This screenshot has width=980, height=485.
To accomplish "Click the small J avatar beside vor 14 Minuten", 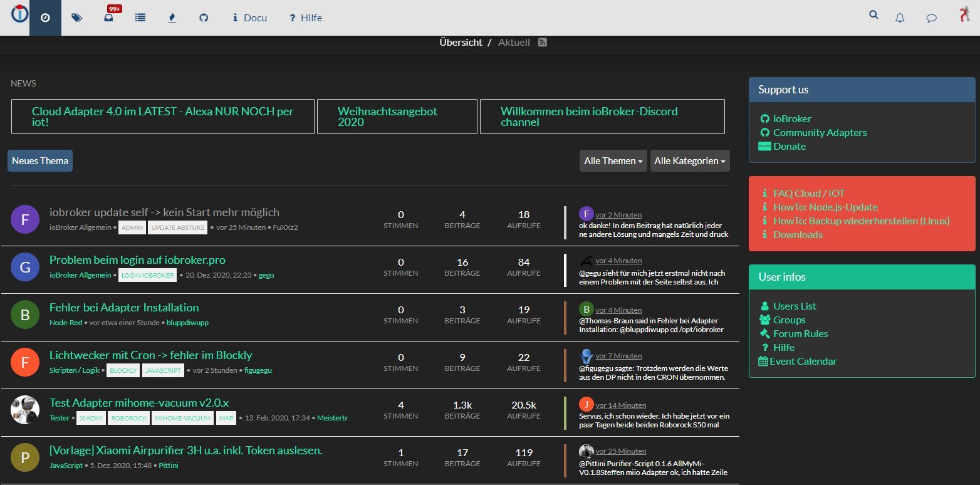I will (x=586, y=404).
